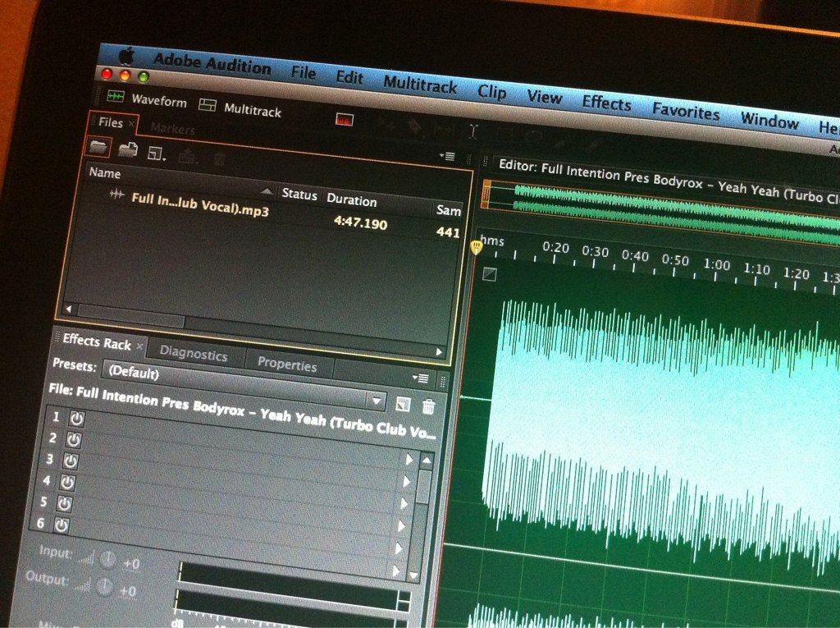Click the yellow playhead marker on ruler
The height and width of the screenshot is (628, 840).
tap(476, 247)
